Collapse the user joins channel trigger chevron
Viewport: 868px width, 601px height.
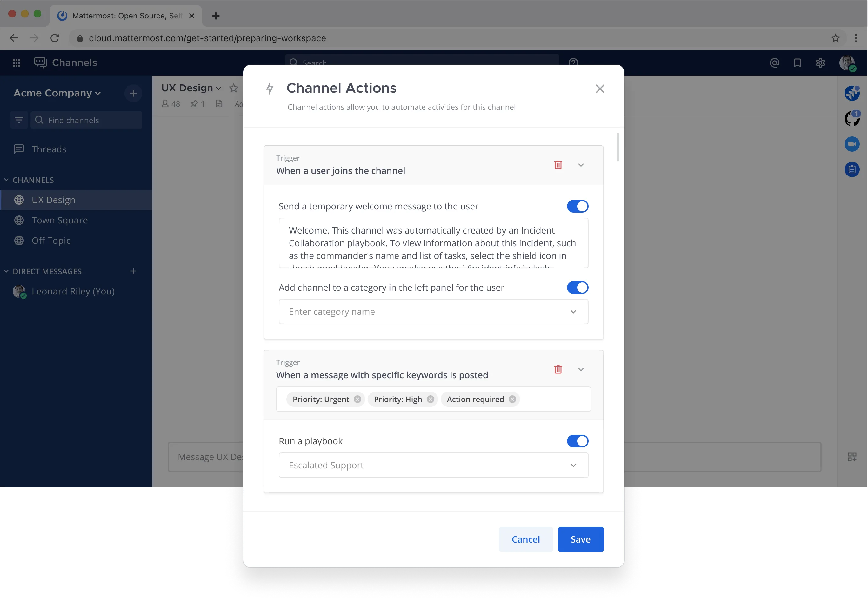(581, 165)
